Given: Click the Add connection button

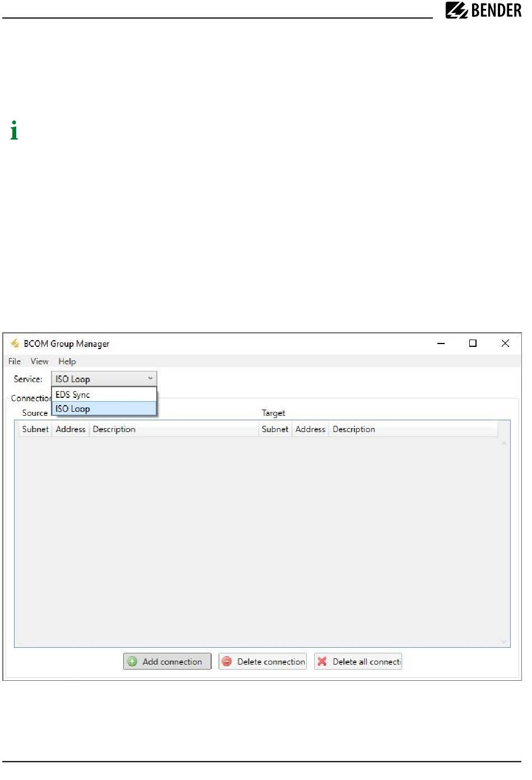Looking at the screenshot, I should point(167,661).
